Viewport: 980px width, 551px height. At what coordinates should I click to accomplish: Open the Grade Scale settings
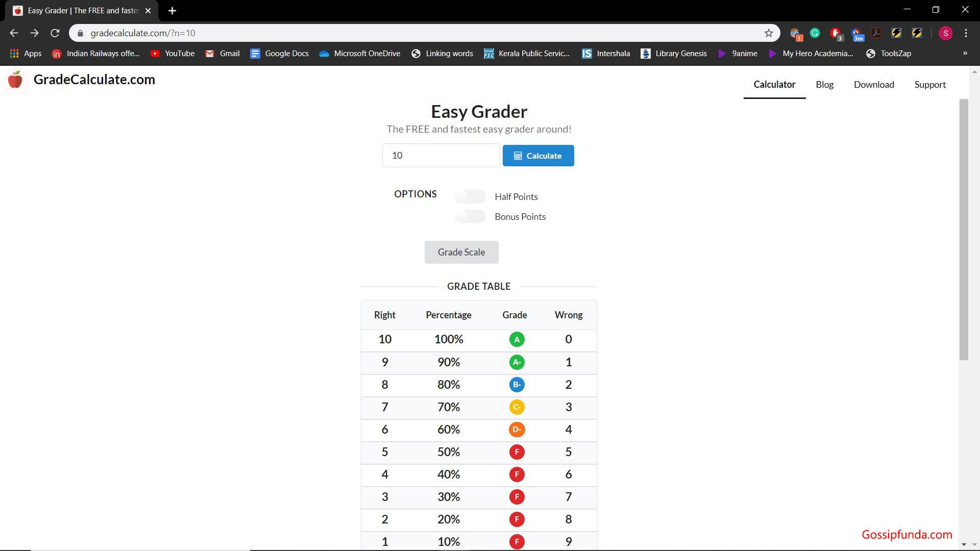pyautogui.click(x=461, y=252)
